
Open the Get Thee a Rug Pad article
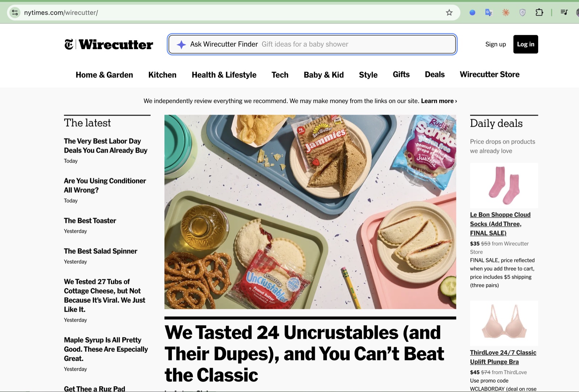[x=94, y=388]
